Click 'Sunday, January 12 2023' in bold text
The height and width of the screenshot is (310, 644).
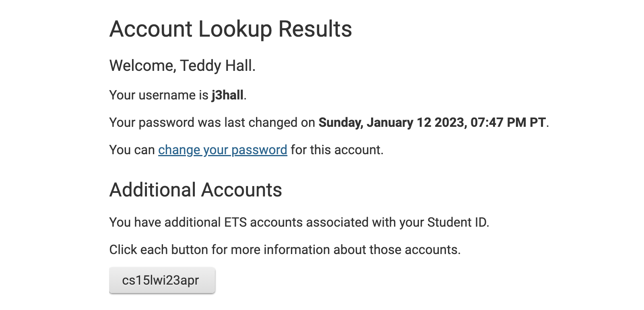coord(392,122)
